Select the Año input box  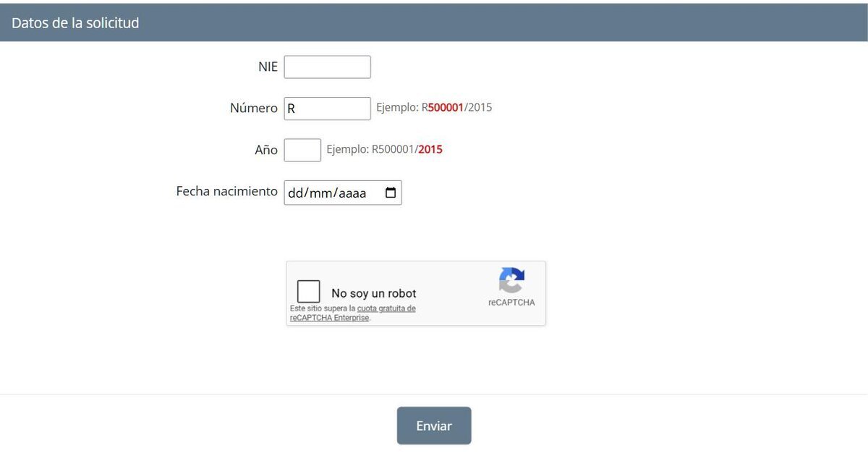302,150
